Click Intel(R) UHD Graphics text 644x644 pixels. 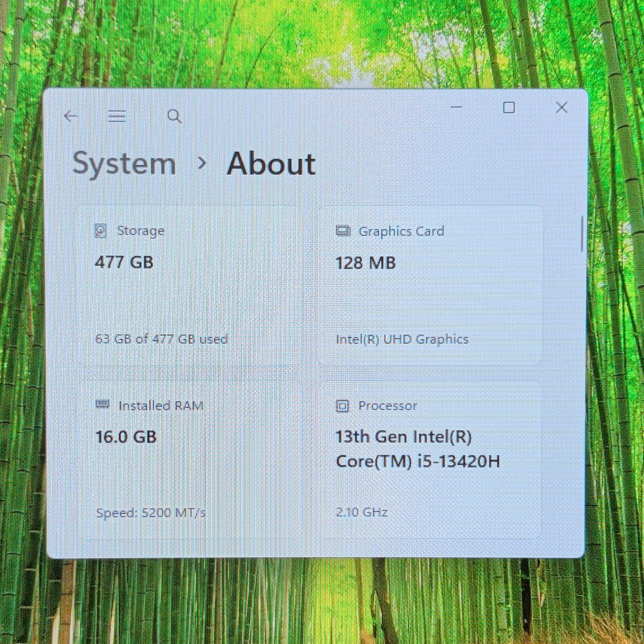click(402, 339)
